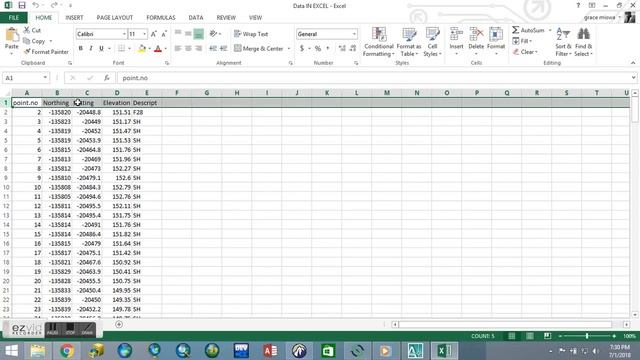The height and width of the screenshot is (360, 640).
Task: Open Conditional Formatting menu
Action: 379,42
